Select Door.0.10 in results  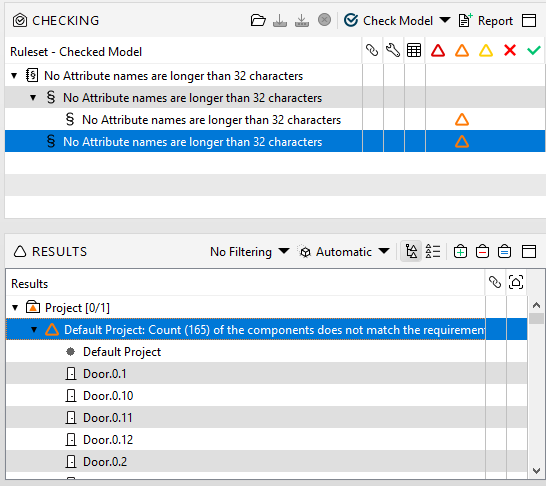pyautogui.click(x=108, y=396)
